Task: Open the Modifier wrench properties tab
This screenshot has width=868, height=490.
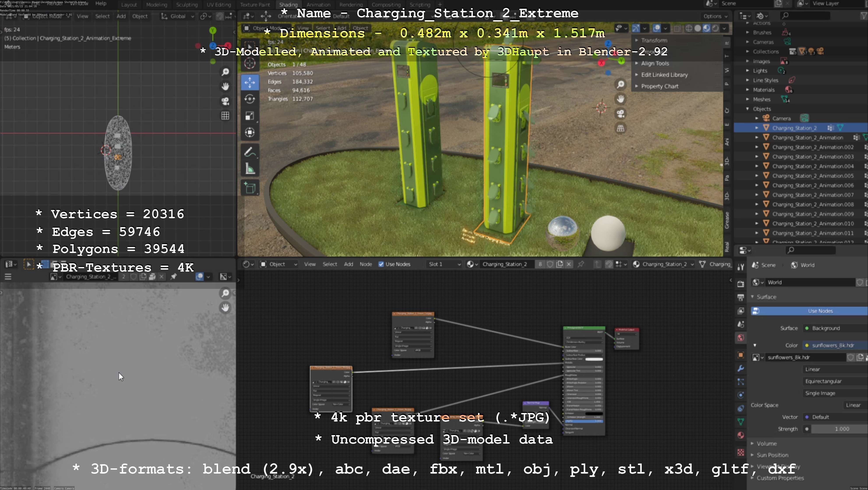Action: click(741, 368)
